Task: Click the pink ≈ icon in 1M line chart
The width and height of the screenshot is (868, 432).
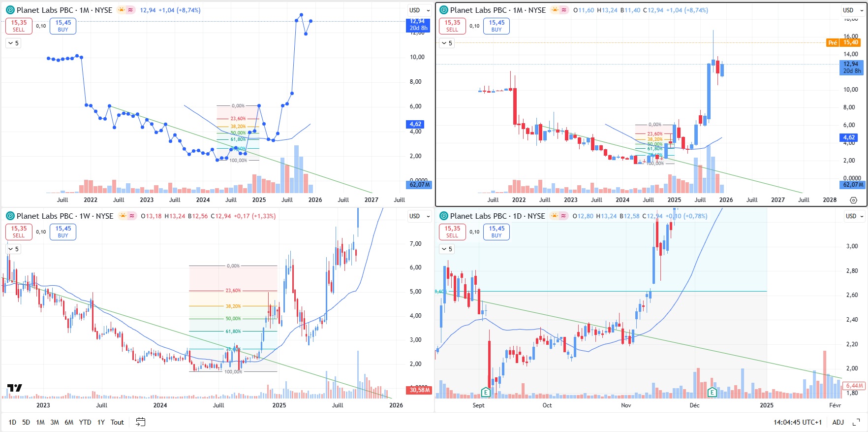Action: (131, 10)
